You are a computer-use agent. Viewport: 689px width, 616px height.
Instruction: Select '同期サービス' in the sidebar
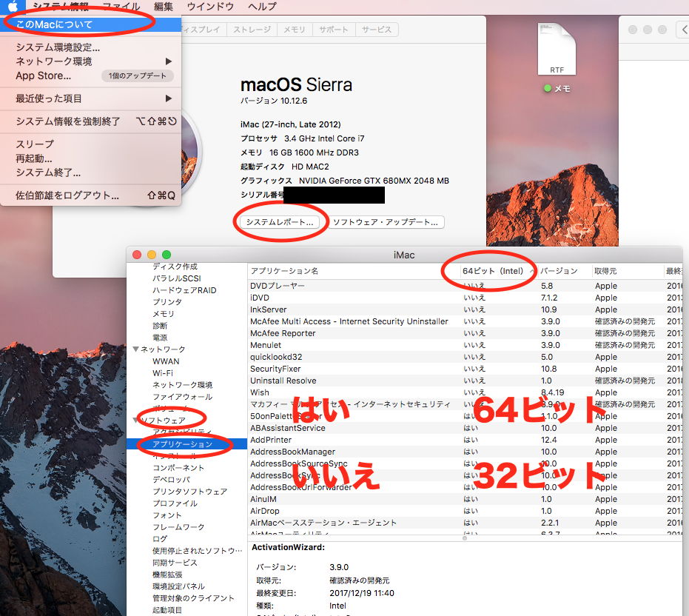coord(175,563)
